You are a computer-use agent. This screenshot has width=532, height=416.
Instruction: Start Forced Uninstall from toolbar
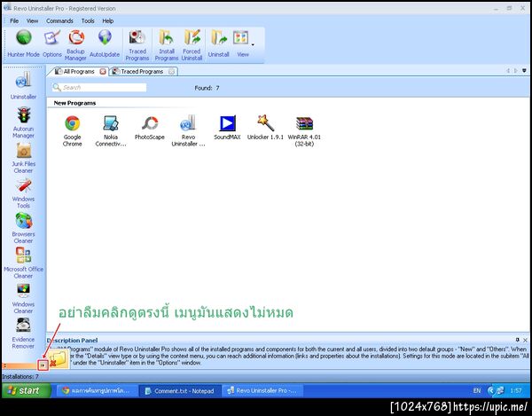pos(192,45)
